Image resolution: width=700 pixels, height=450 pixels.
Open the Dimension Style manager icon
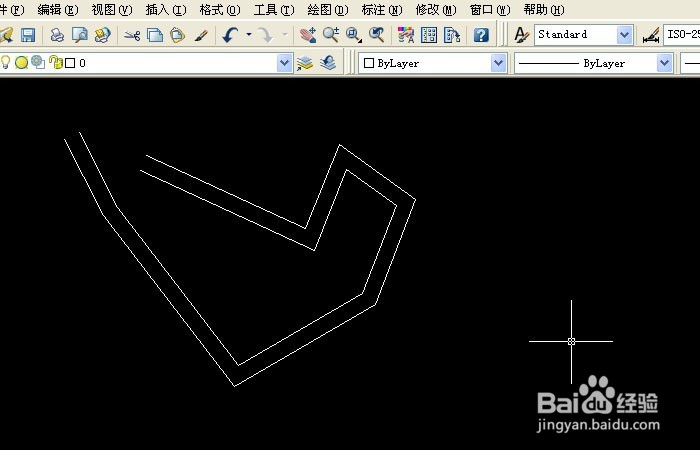click(651, 35)
